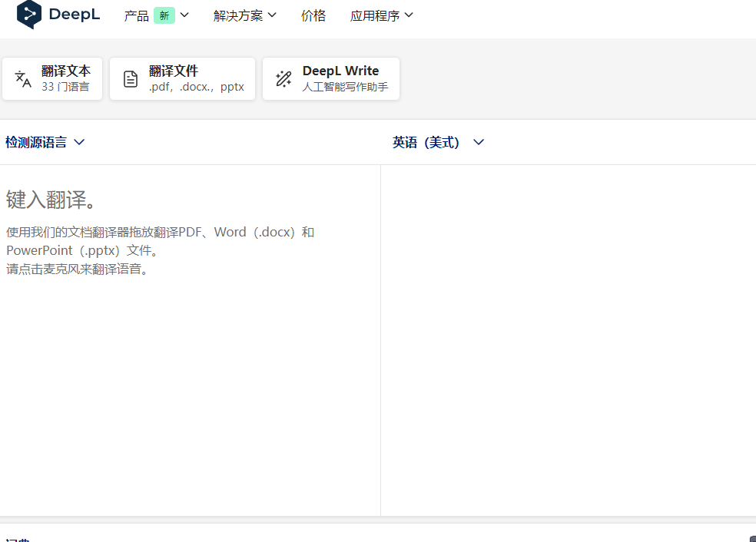This screenshot has width=756, height=542.
Task: Click the DeepL wordmark text
Action: [x=75, y=15]
